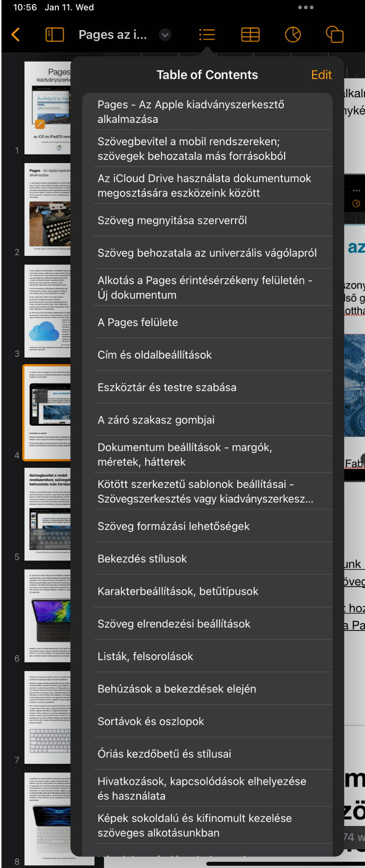Select page 3 thumbnail with cloud
The width and height of the screenshot is (365, 868).
47,311
